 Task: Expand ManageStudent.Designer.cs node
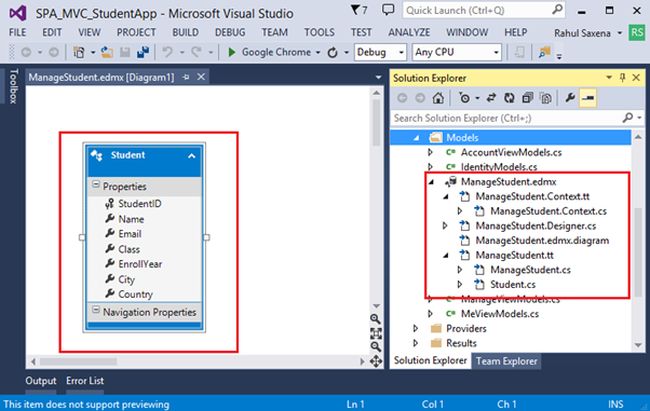click(445, 226)
